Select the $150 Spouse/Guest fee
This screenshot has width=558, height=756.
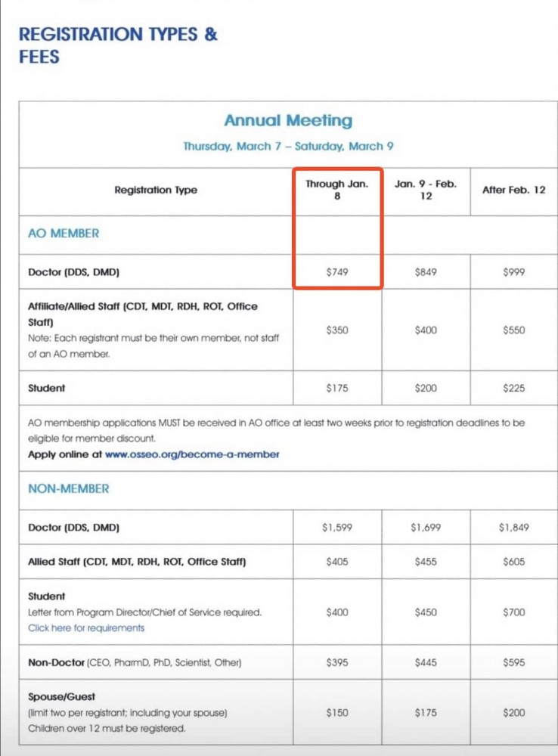(x=337, y=712)
